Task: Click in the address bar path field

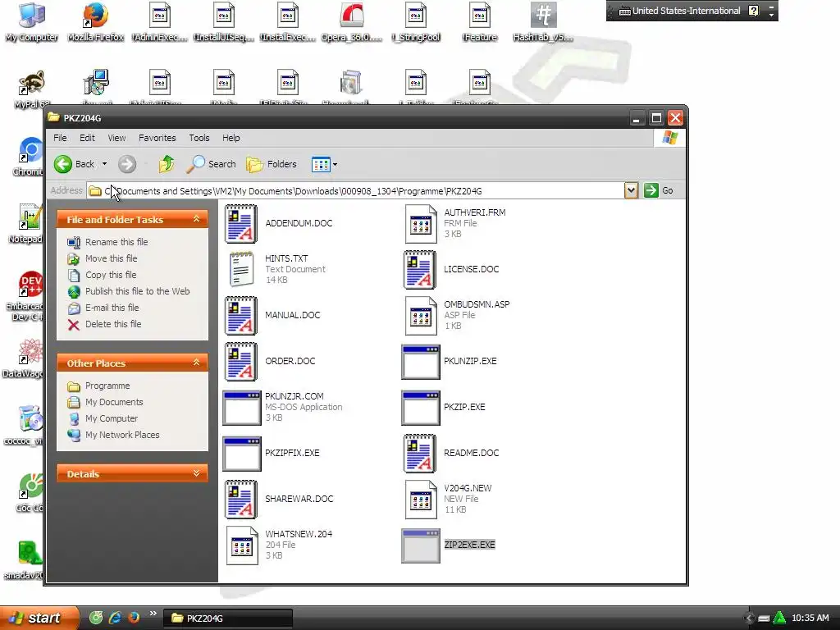Action: 356,190
